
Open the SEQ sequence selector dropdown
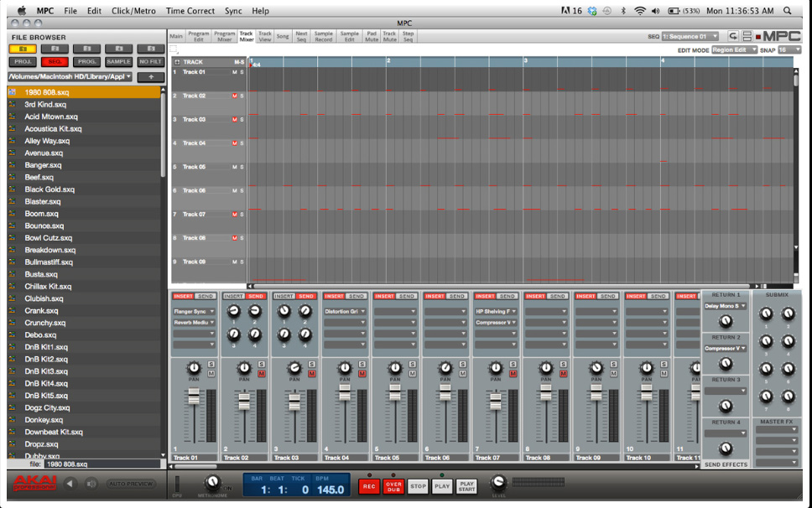pyautogui.click(x=690, y=36)
